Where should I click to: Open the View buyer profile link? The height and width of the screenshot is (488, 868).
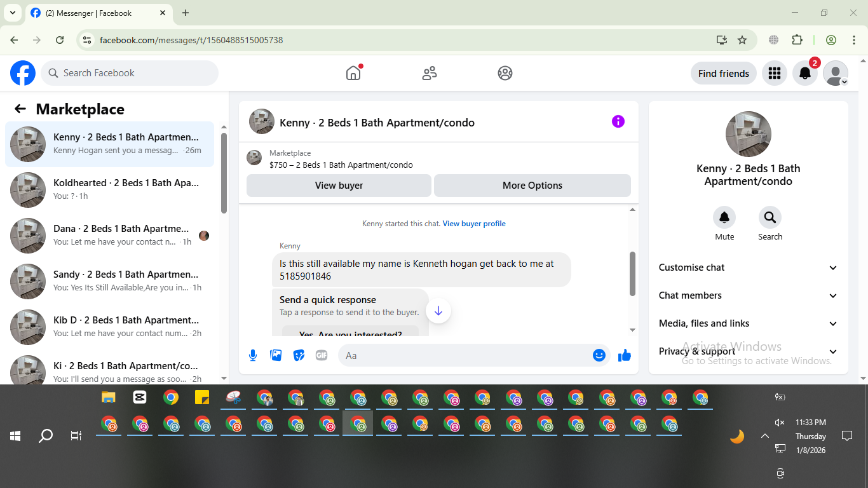coord(474,224)
